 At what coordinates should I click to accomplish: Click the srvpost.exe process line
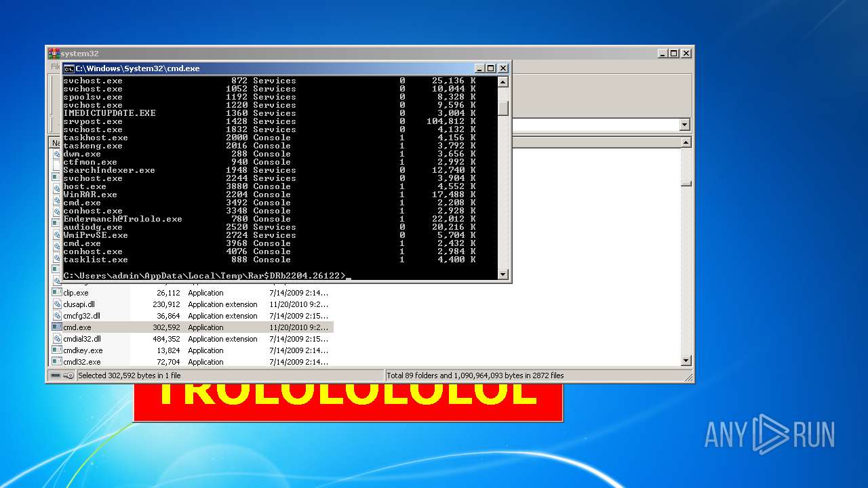270,121
